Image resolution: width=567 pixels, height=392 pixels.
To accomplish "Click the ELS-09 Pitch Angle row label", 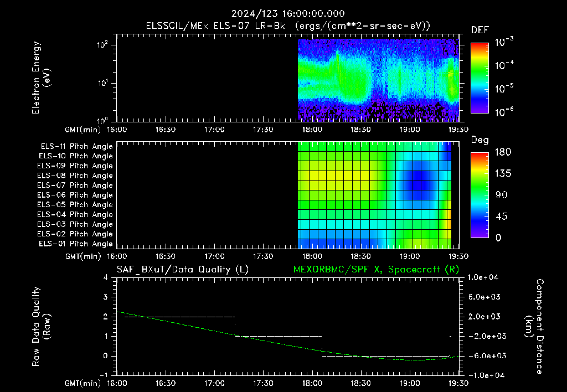I will 75,166.
